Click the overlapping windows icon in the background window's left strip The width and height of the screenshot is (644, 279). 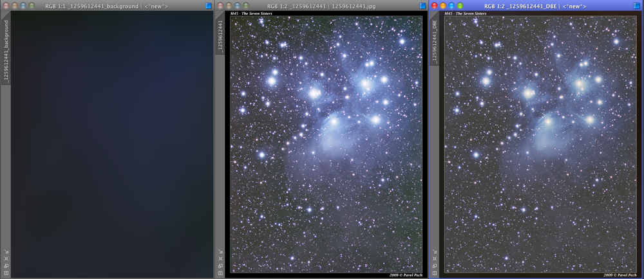(x=6, y=265)
